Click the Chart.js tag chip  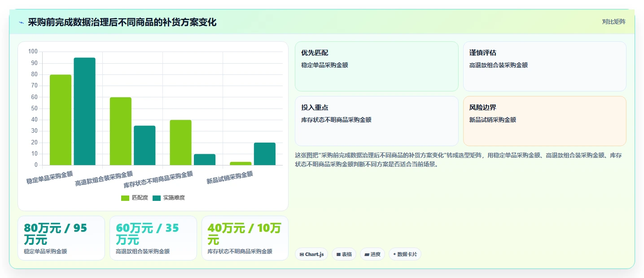tap(311, 254)
